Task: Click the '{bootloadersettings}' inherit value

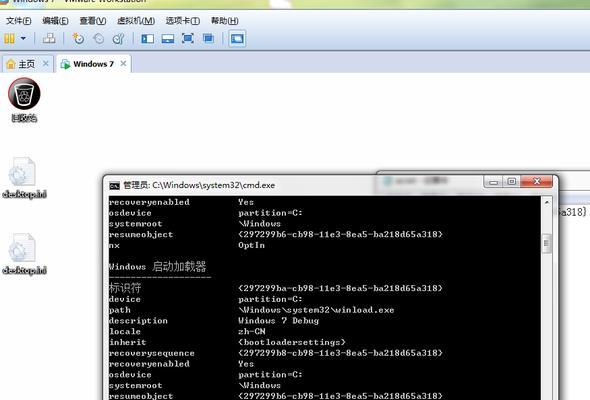Action: [x=292, y=342]
